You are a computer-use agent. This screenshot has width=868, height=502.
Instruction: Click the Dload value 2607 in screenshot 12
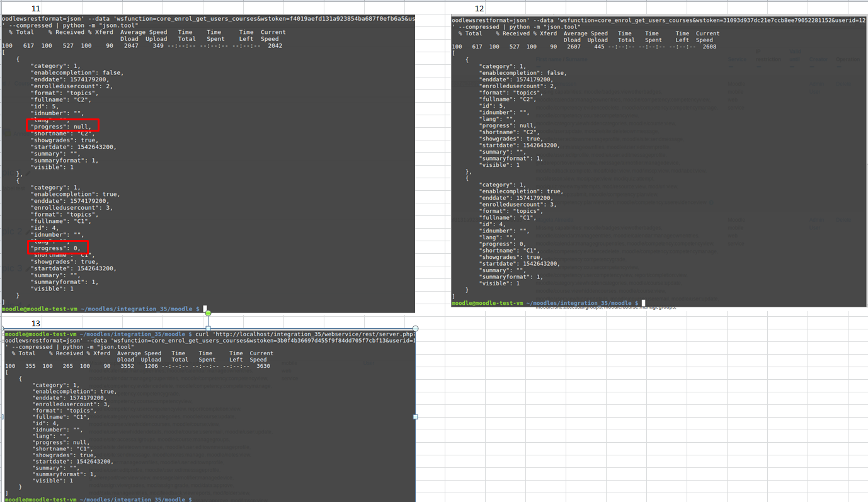click(573, 47)
